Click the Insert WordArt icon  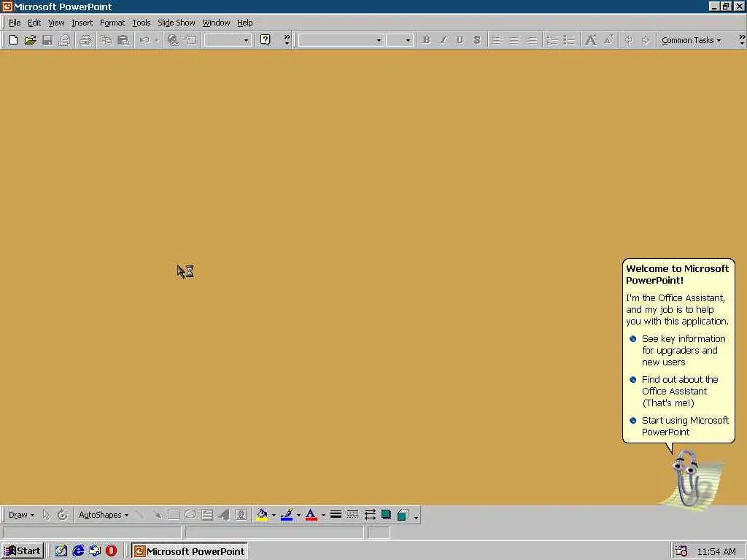(x=224, y=515)
